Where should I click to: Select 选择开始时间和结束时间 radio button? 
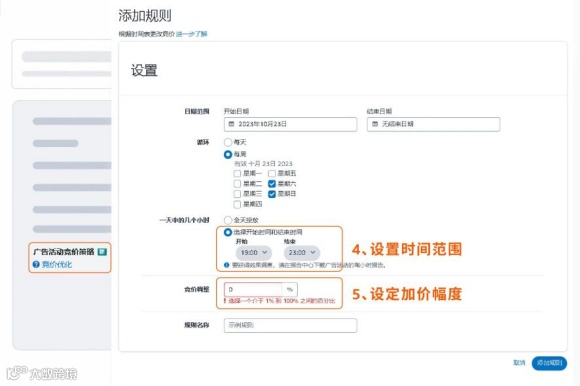228,232
